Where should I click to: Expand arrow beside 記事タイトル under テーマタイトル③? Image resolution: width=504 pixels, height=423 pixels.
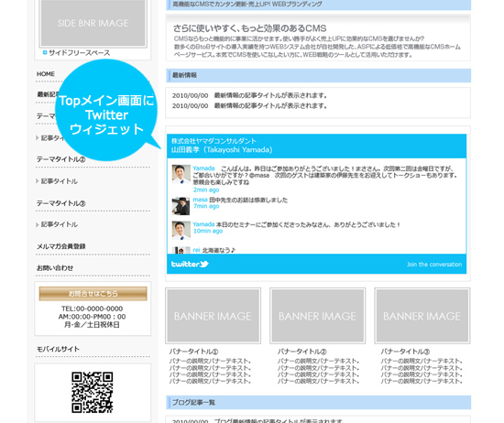coord(38,224)
